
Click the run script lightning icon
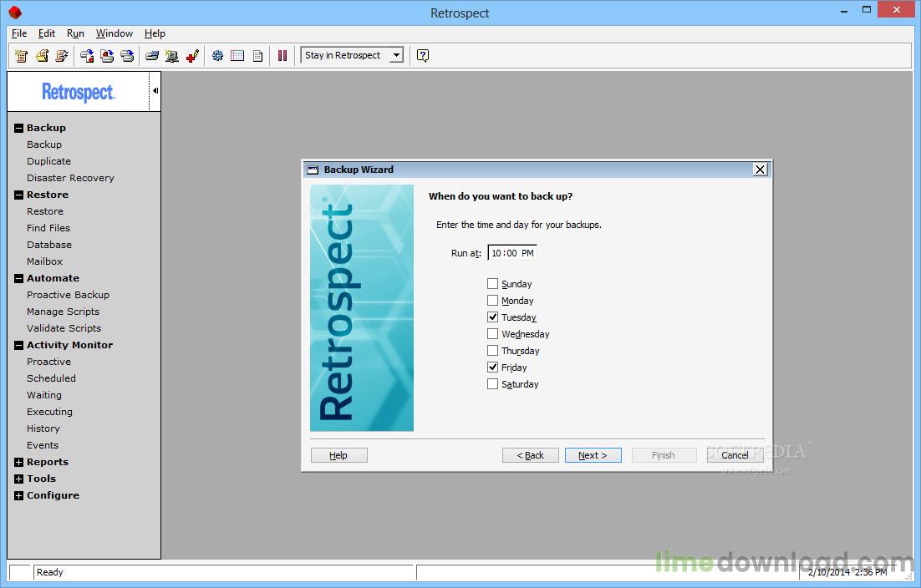pos(62,56)
